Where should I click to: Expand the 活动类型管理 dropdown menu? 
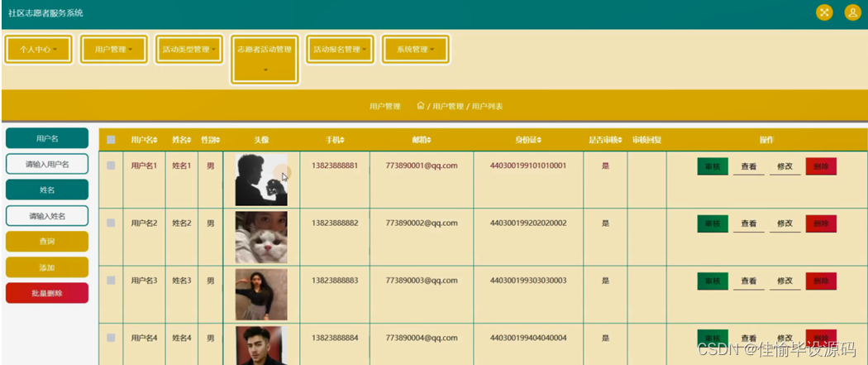click(188, 50)
